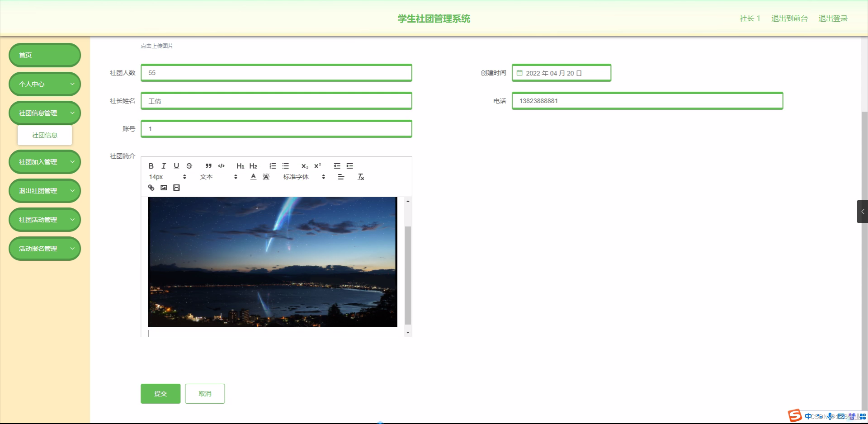Increase indent in the editor
The height and width of the screenshot is (424, 868).
point(349,166)
